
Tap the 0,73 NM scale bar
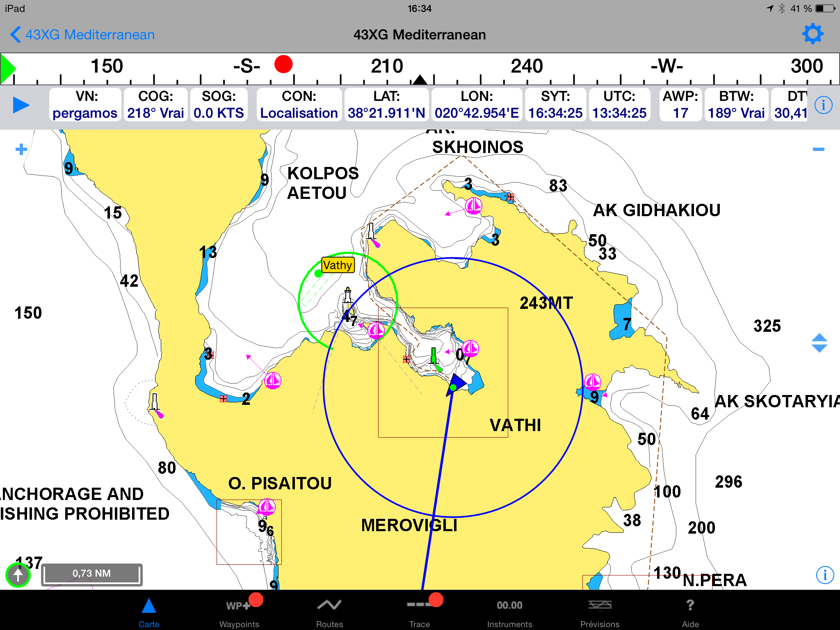[x=92, y=574]
